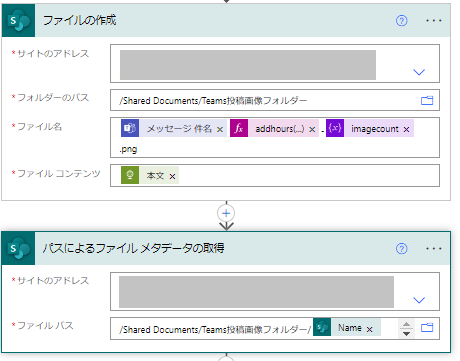Click ファイル コンテンツ input field
This screenshot has width=460, height=361.
pyautogui.click(x=275, y=175)
